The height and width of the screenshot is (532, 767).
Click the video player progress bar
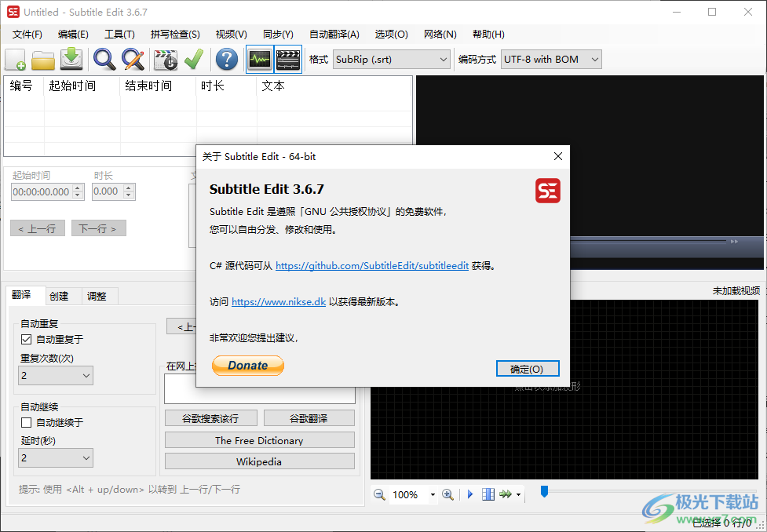pos(648,241)
